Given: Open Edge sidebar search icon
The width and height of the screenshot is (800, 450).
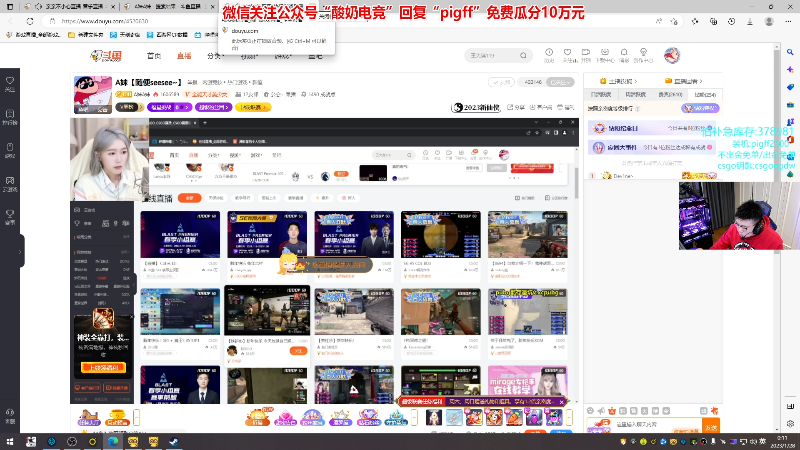Looking at the screenshot, I should [790, 52].
